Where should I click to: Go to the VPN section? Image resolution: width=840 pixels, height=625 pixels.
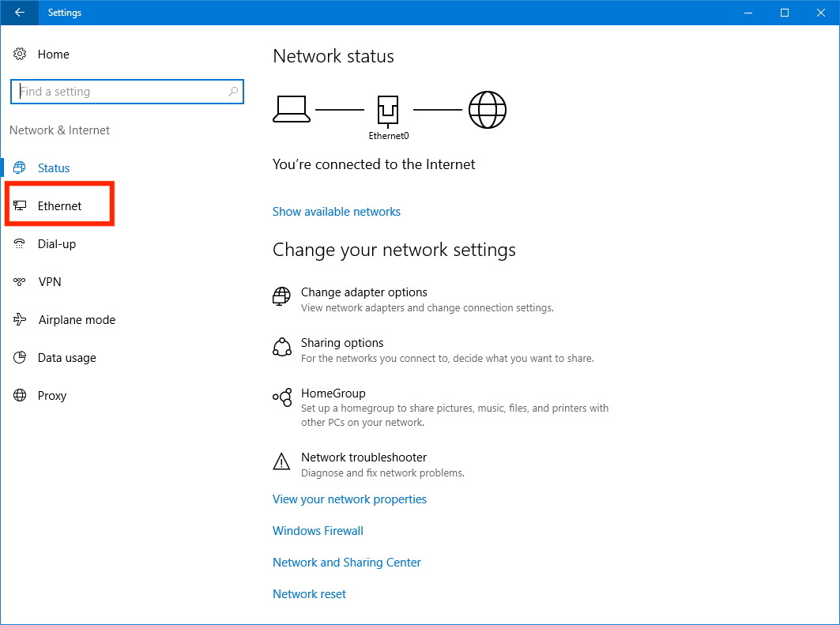pos(49,282)
